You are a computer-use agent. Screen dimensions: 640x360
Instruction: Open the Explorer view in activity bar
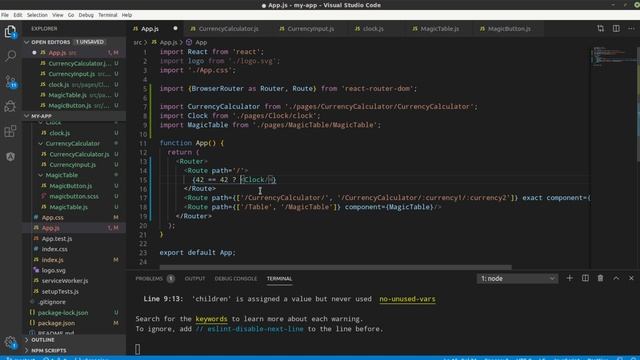point(10,31)
